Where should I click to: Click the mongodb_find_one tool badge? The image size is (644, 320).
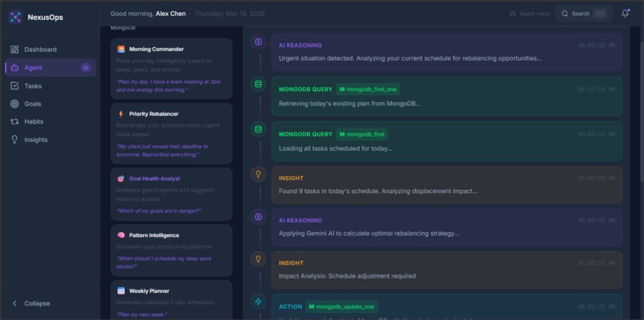tap(368, 89)
